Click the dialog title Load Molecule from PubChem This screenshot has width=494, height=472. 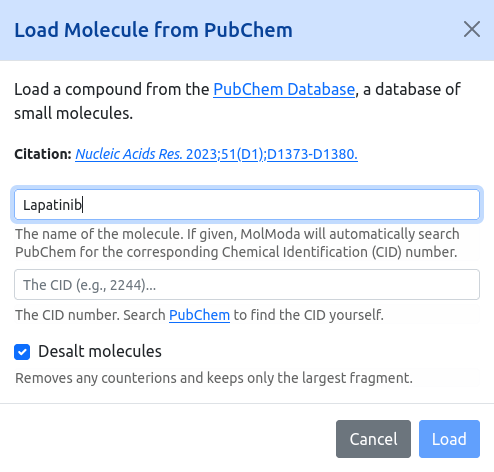click(x=154, y=30)
